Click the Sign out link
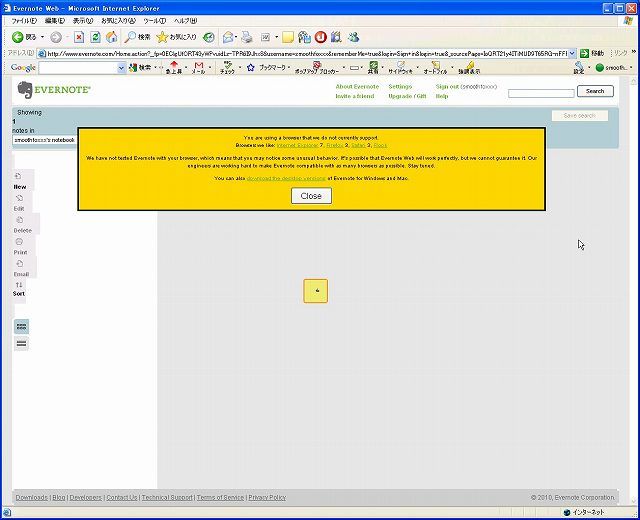Screen dimensions: 640x520 pos(447,87)
